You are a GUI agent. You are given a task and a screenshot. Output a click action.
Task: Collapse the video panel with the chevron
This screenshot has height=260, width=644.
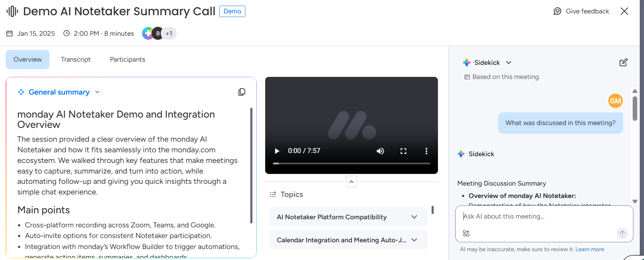[x=351, y=182]
